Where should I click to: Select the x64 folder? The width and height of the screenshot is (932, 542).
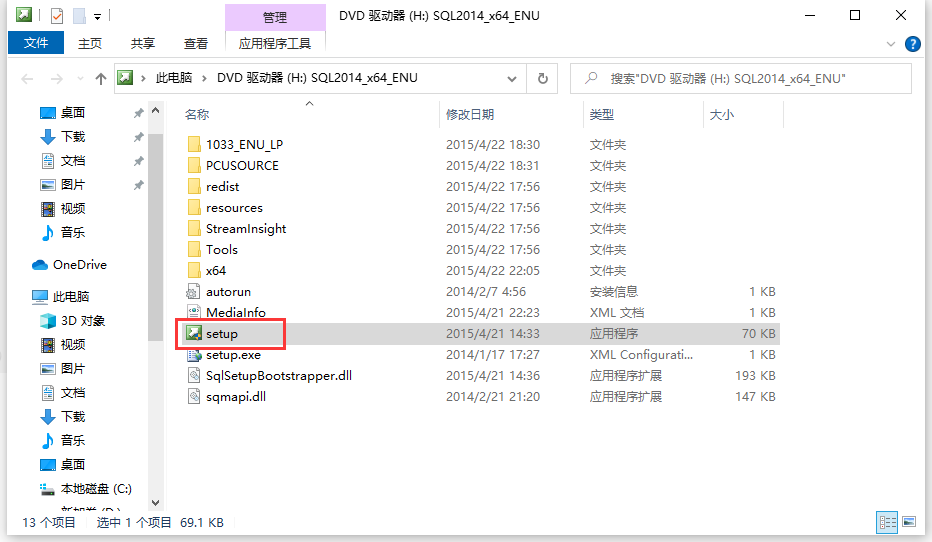216,270
